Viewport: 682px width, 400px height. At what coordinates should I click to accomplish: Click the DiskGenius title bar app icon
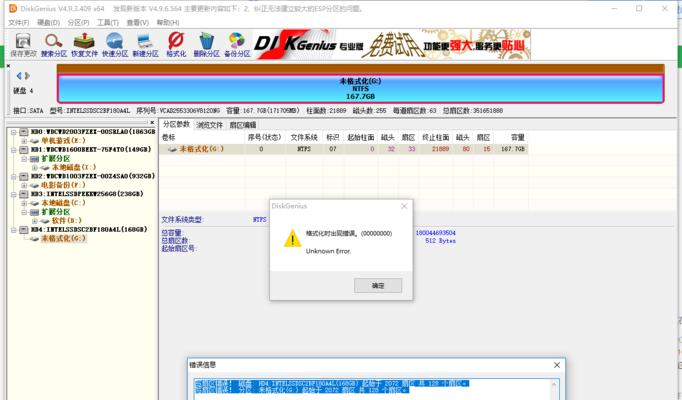coord(13,8)
